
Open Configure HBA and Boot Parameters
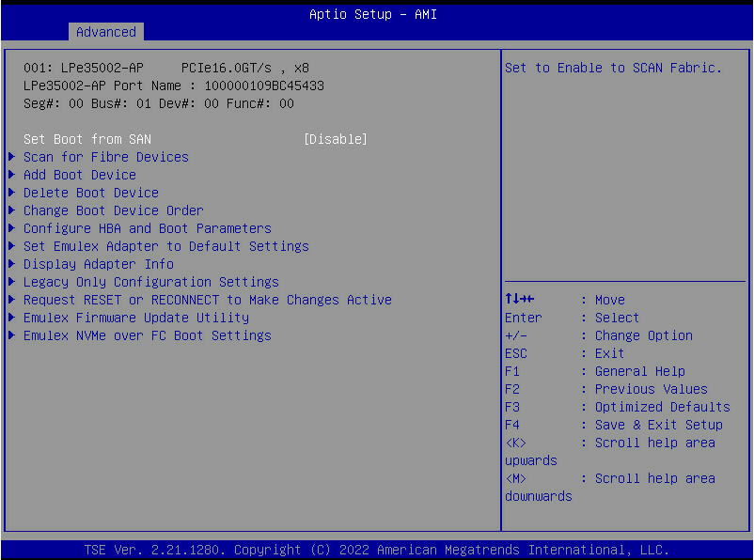tap(148, 228)
